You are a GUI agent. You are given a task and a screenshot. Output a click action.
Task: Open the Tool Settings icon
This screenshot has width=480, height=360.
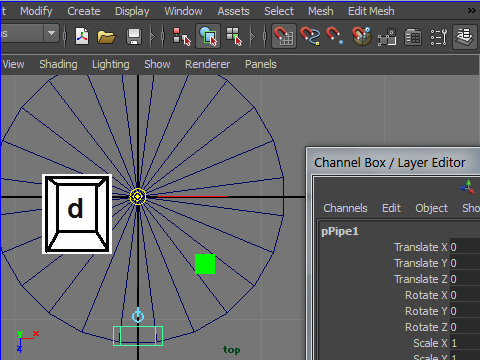click(439, 37)
